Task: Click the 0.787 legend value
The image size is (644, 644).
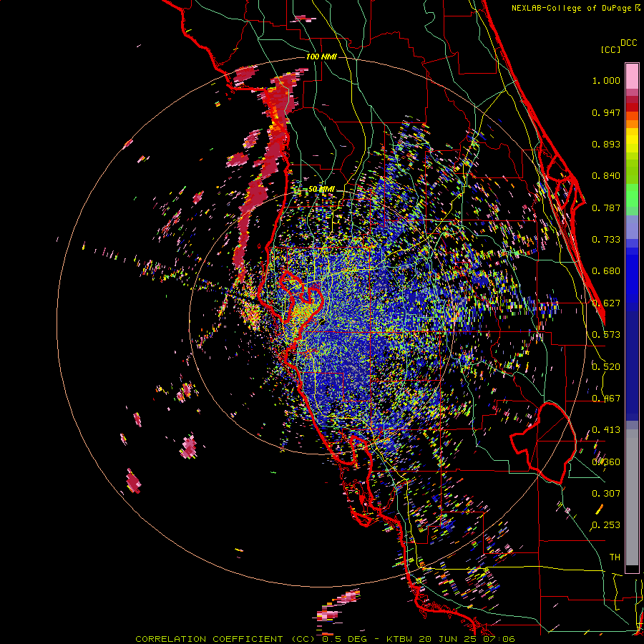Action: coord(606,208)
